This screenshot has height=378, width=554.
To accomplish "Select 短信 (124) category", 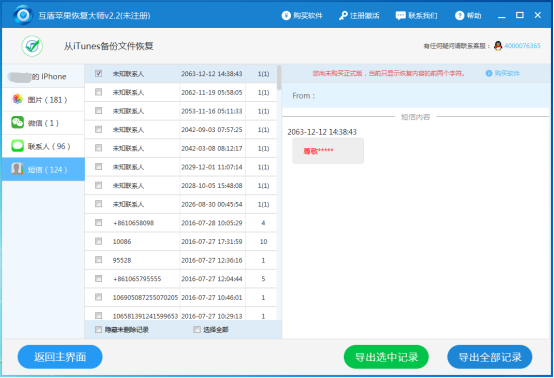I will (x=43, y=170).
